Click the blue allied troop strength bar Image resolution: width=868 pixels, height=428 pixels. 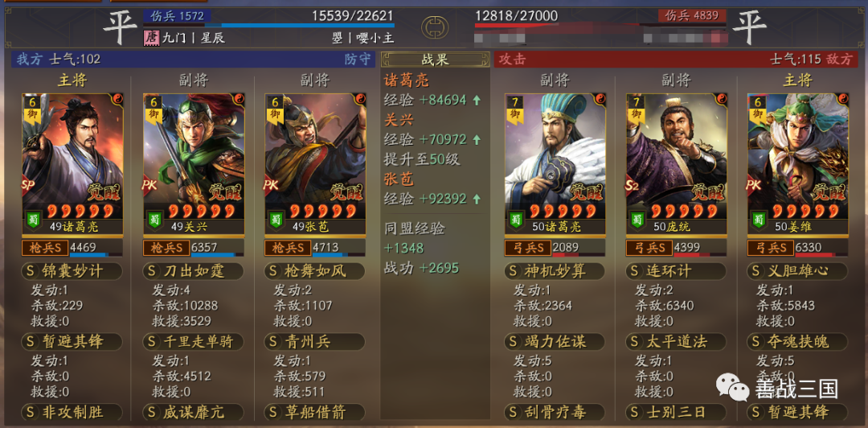(268, 25)
